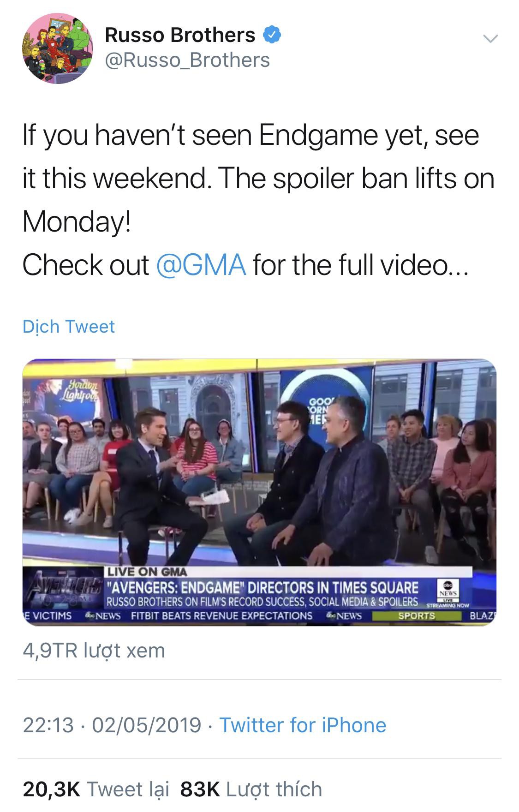Click the ABC News logo in the video banner
Image resolution: width=519 pixels, height=812 pixels.
coord(447,587)
